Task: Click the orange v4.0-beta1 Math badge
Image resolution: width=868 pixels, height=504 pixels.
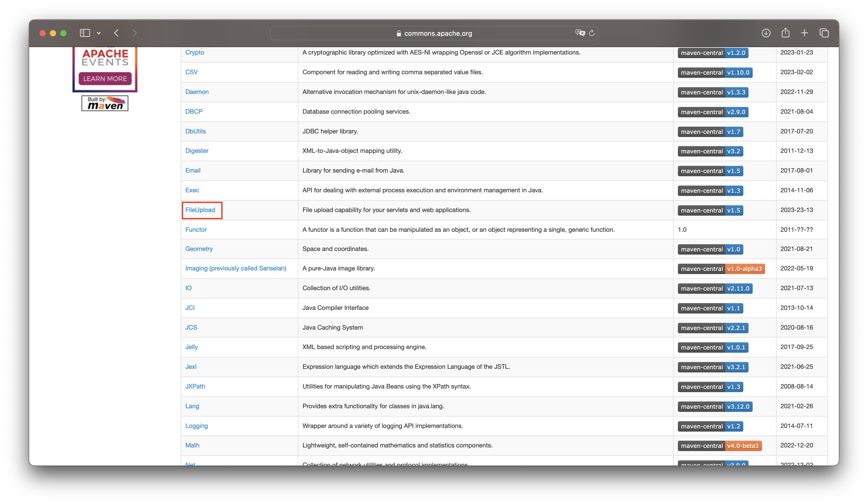Action: 743,446
